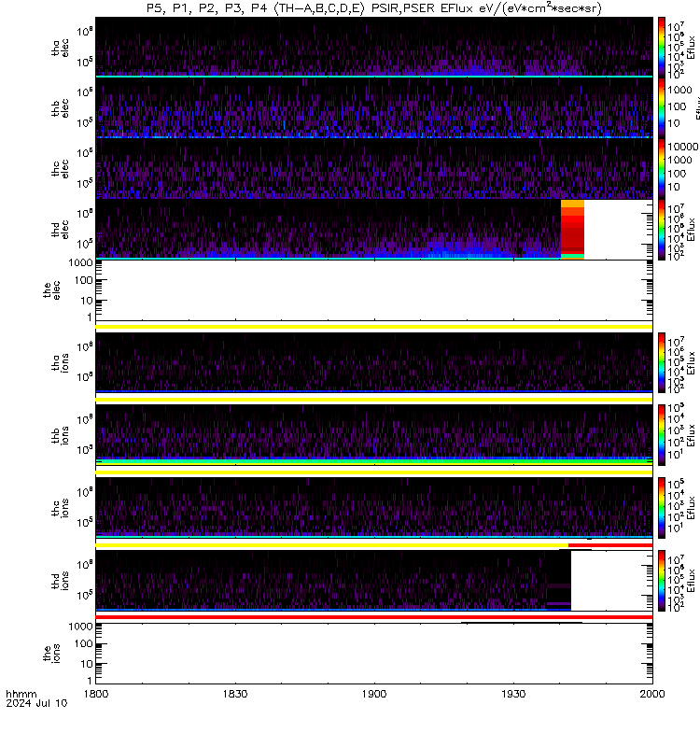Click the 1000 y-axis label in 'the elec' panel

pyautogui.click(x=80, y=262)
